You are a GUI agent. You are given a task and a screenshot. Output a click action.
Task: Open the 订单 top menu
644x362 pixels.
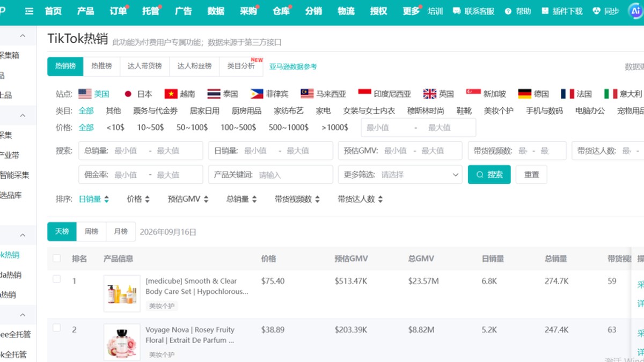pyautogui.click(x=118, y=11)
